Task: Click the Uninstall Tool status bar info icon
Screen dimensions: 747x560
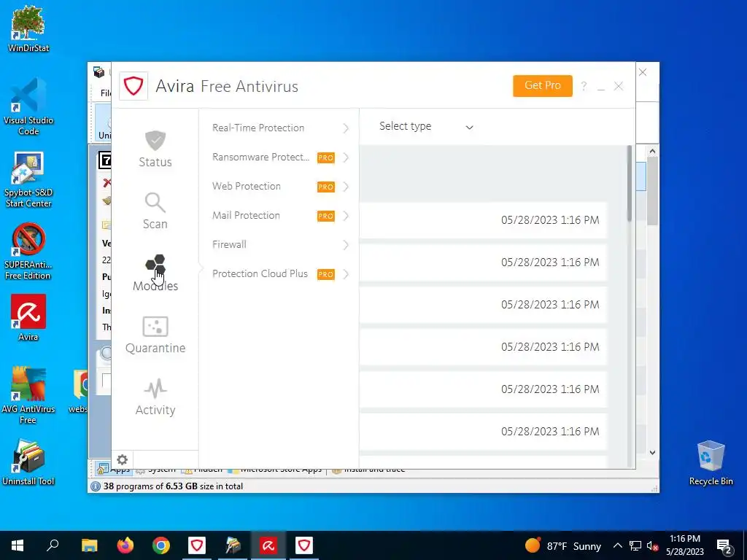Action: (x=96, y=486)
